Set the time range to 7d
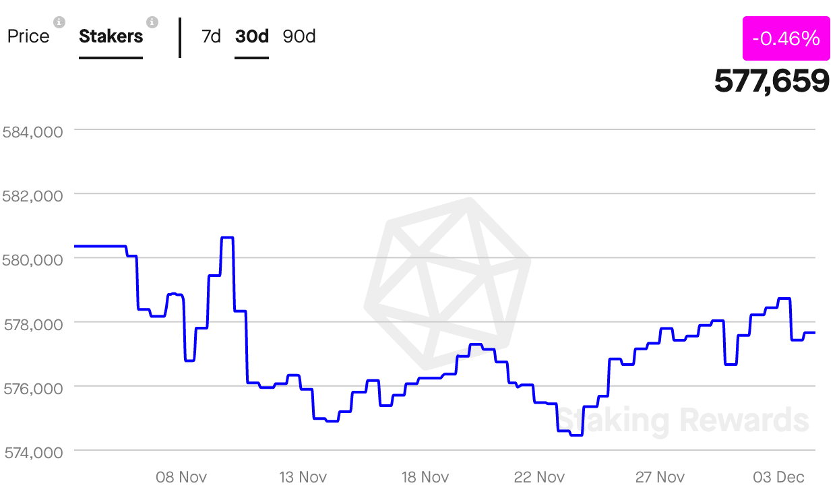 click(211, 36)
